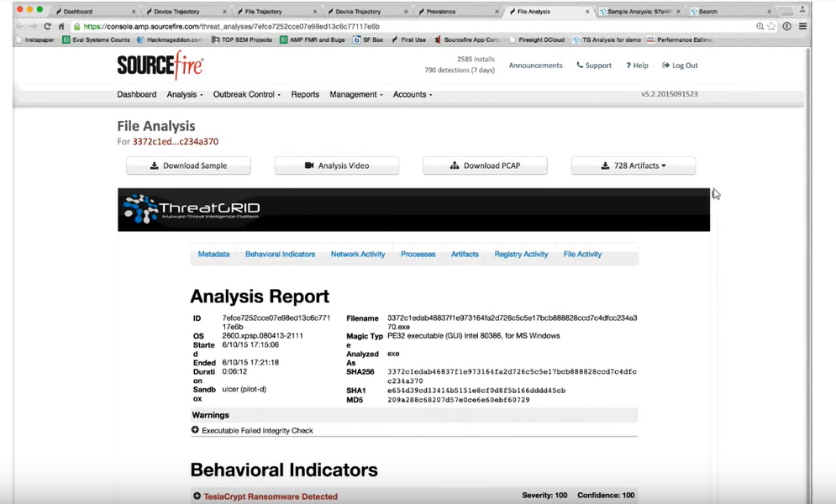This screenshot has height=504, width=836.
Task: Click the zoom magnifier icon in the address bar
Action: pos(760,26)
